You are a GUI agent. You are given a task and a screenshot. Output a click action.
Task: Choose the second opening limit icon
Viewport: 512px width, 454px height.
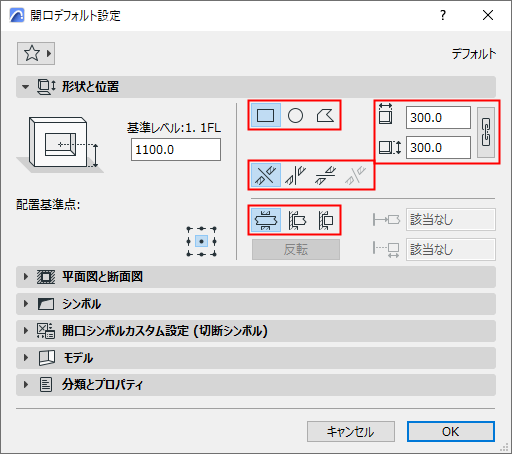(x=296, y=220)
